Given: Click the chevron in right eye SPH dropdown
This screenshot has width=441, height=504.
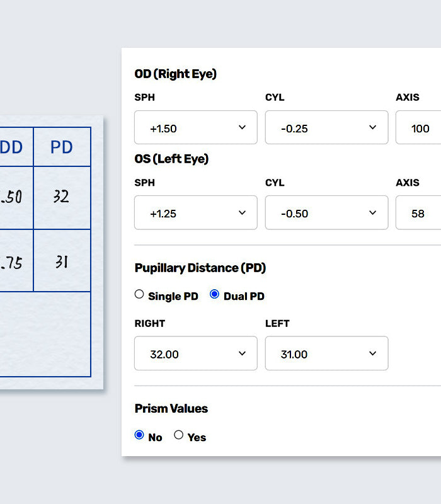Looking at the screenshot, I should (242, 128).
